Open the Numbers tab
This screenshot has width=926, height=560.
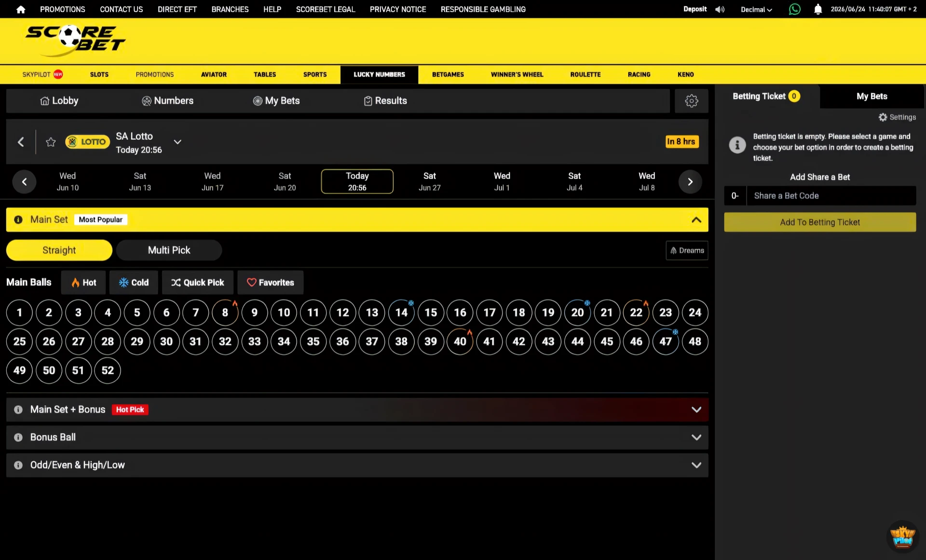pyautogui.click(x=167, y=101)
